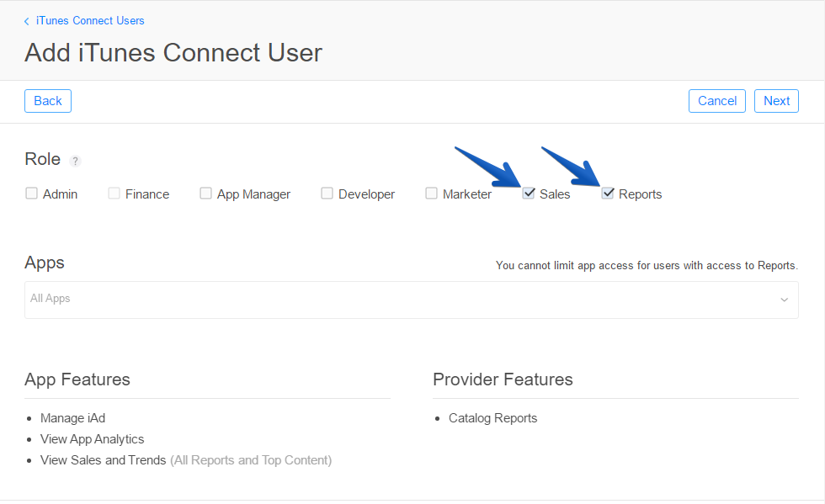This screenshot has height=504, width=825.
Task: Click View App Analytics feature item
Action: 92,439
